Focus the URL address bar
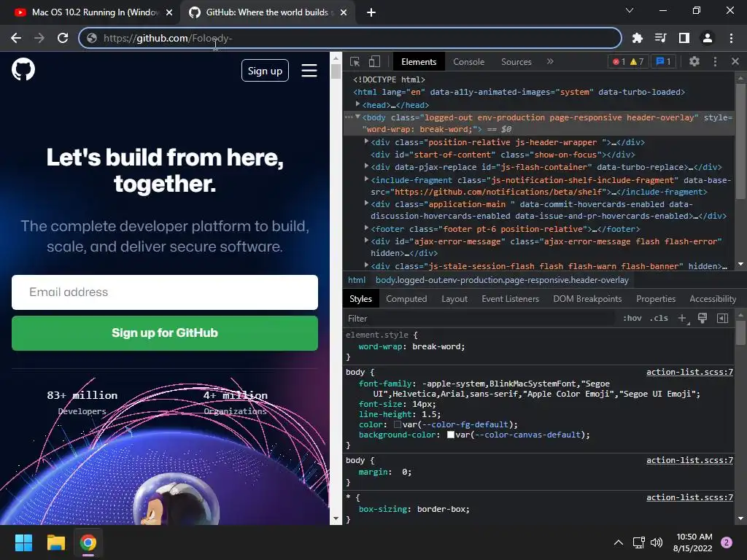 click(x=350, y=38)
